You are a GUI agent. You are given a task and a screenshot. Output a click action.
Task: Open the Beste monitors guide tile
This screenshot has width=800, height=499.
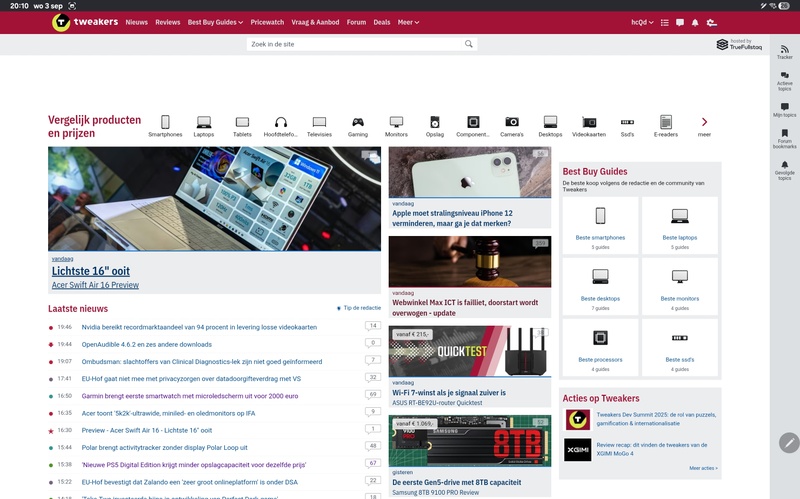680,286
